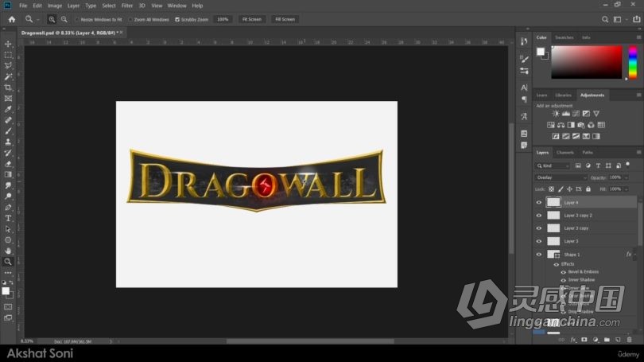
Task: Select the Hand tool
Action: tap(8, 251)
